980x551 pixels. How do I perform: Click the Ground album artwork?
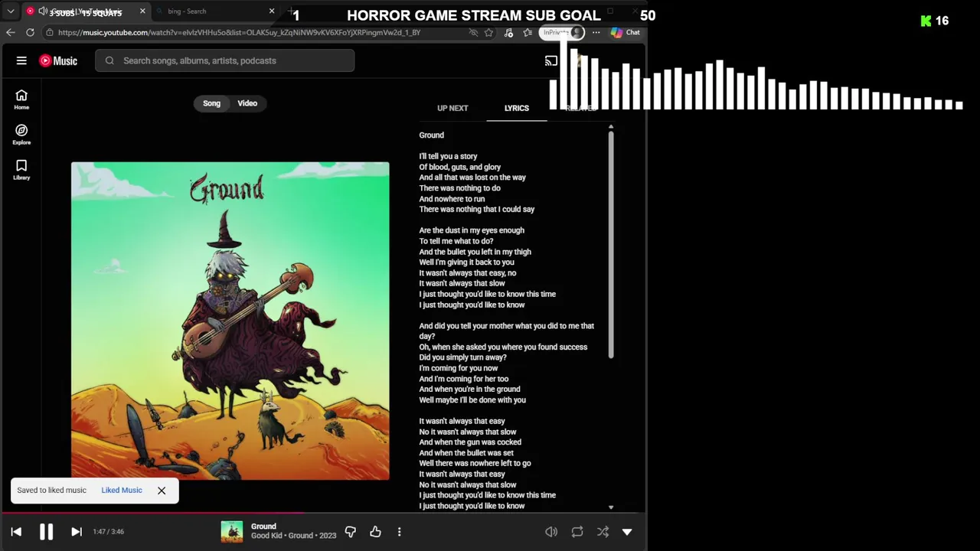pyautogui.click(x=230, y=321)
